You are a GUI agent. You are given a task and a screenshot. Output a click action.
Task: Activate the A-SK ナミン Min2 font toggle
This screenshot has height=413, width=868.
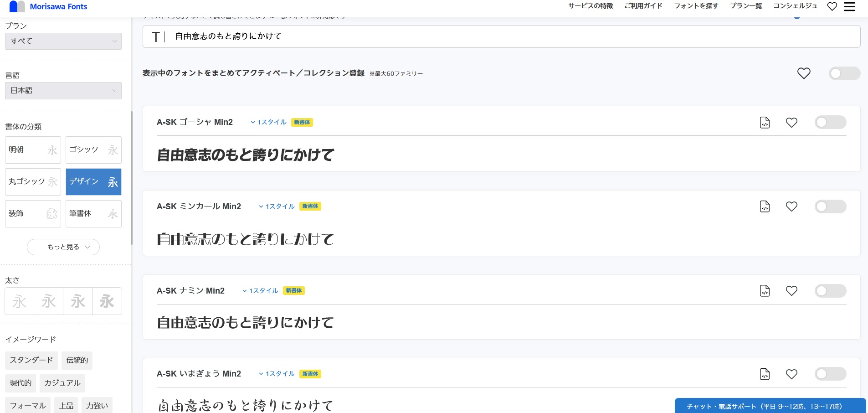tap(830, 291)
